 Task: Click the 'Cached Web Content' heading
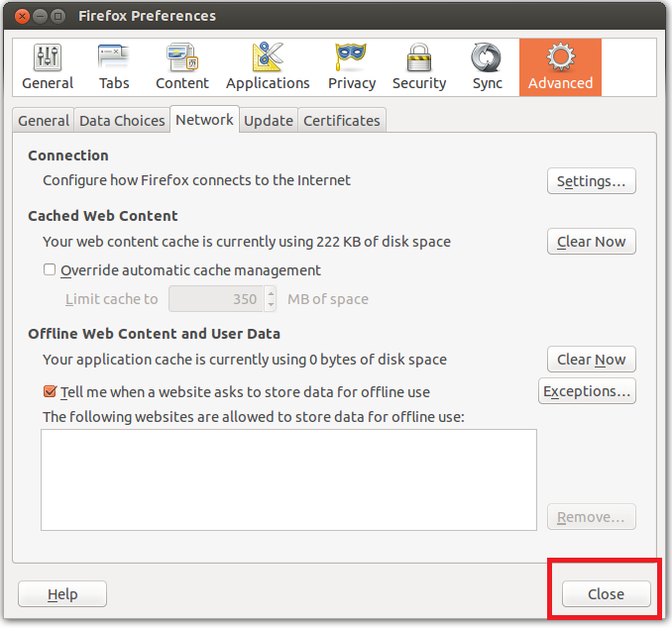pyautogui.click(x=103, y=216)
